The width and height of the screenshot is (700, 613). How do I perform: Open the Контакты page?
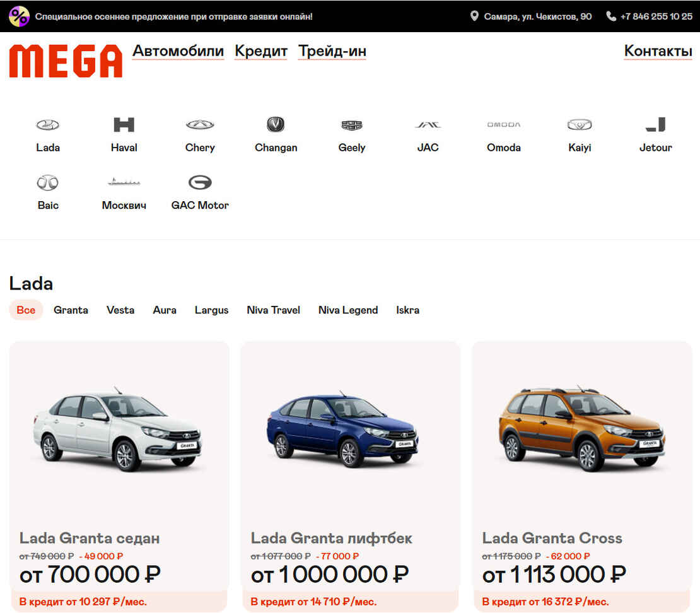pos(658,51)
